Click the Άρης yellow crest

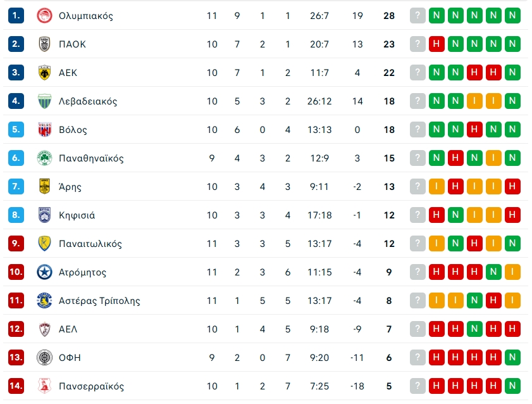pyautogui.click(x=44, y=187)
